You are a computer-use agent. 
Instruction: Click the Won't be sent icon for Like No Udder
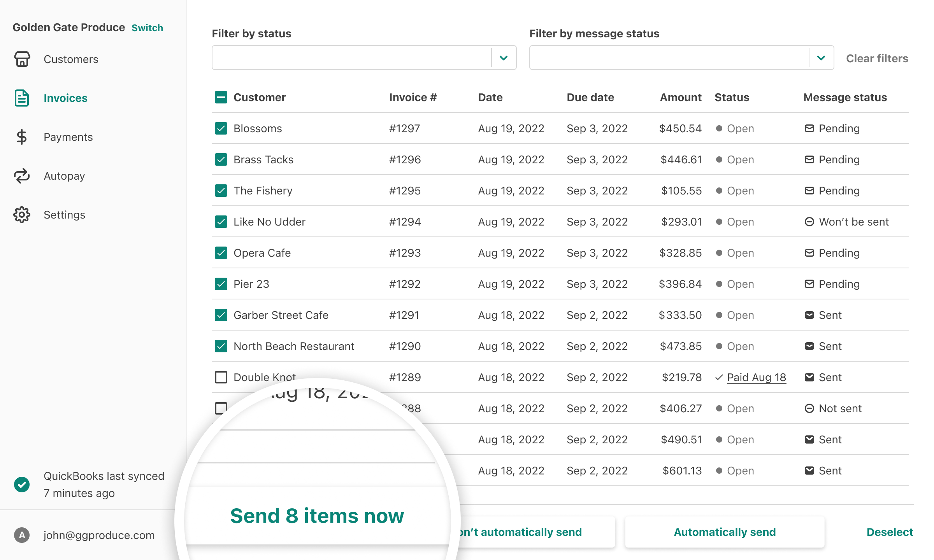[810, 222]
